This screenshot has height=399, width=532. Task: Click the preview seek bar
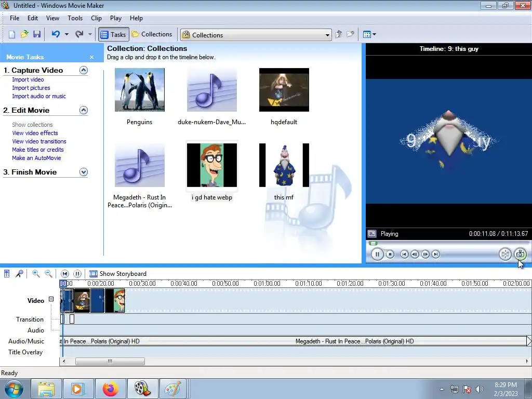click(448, 243)
